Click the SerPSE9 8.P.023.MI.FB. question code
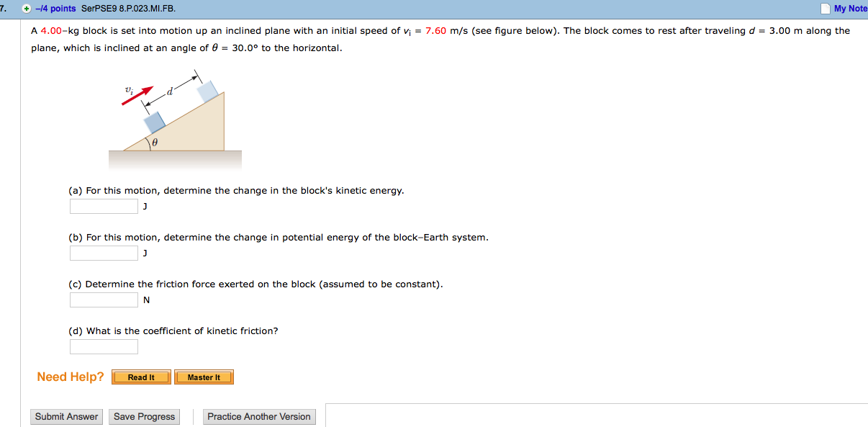The width and height of the screenshot is (868, 427). tap(128, 9)
